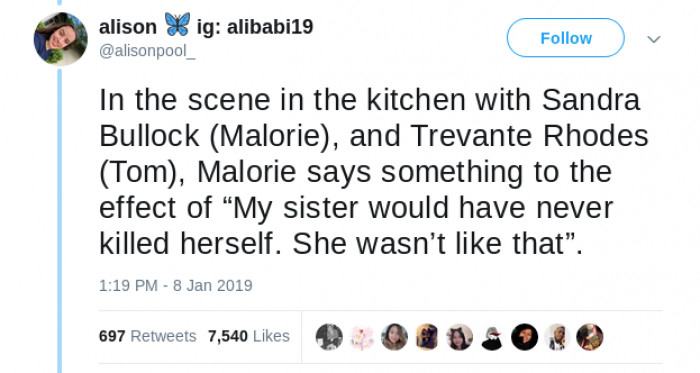Open the fourth liker's avatar

click(x=427, y=337)
